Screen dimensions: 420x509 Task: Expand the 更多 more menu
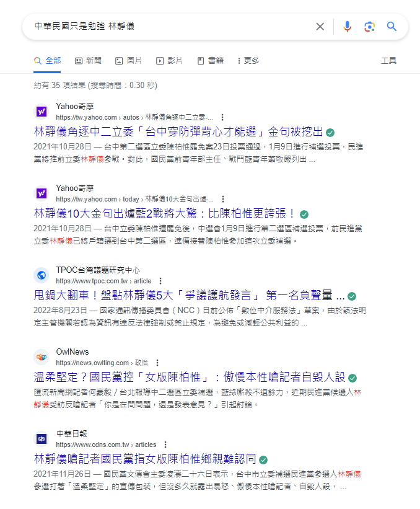[248, 61]
